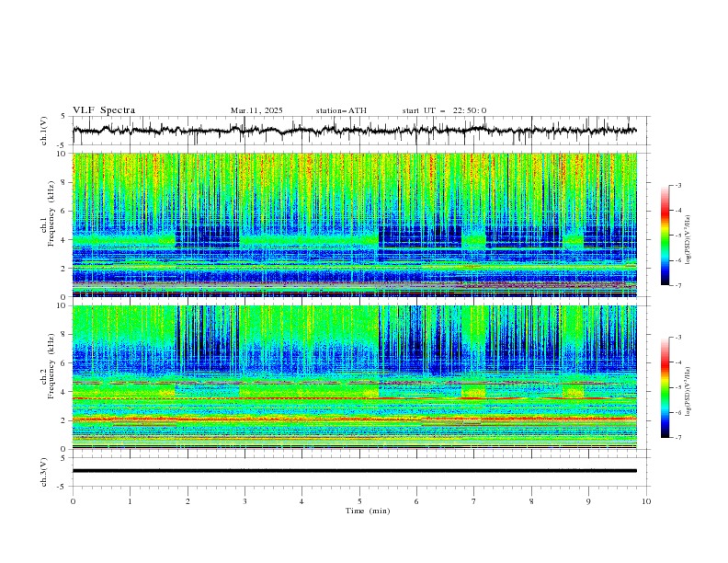Click time axis tick label "10"
This screenshot has height=563, width=728.
click(x=646, y=501)
